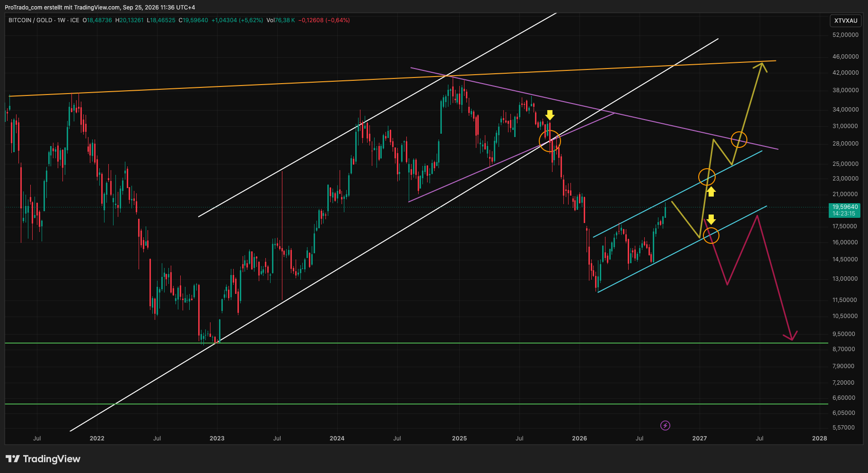This screenshot has width=868, height=473.
Task: Click the 2028 label on time axis
Action: [820, 439]
